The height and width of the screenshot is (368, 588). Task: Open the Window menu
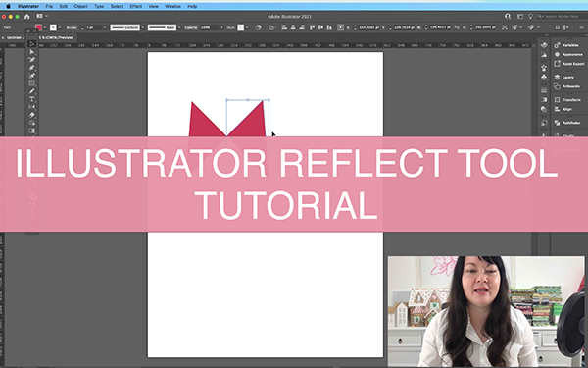(172, 7)
